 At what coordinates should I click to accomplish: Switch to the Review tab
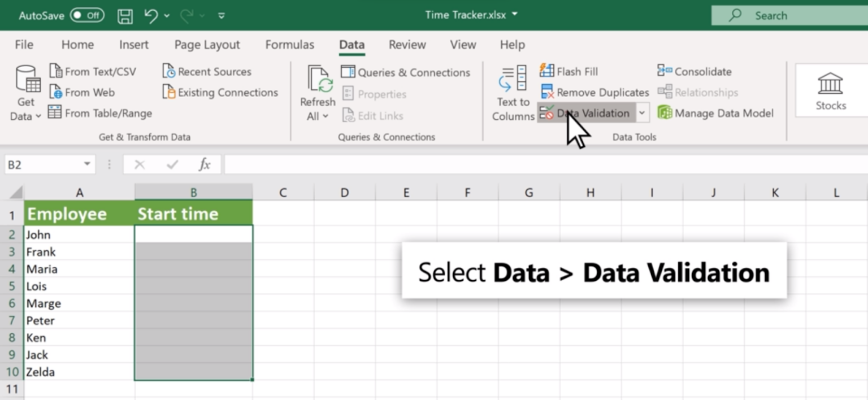[406, 45]
